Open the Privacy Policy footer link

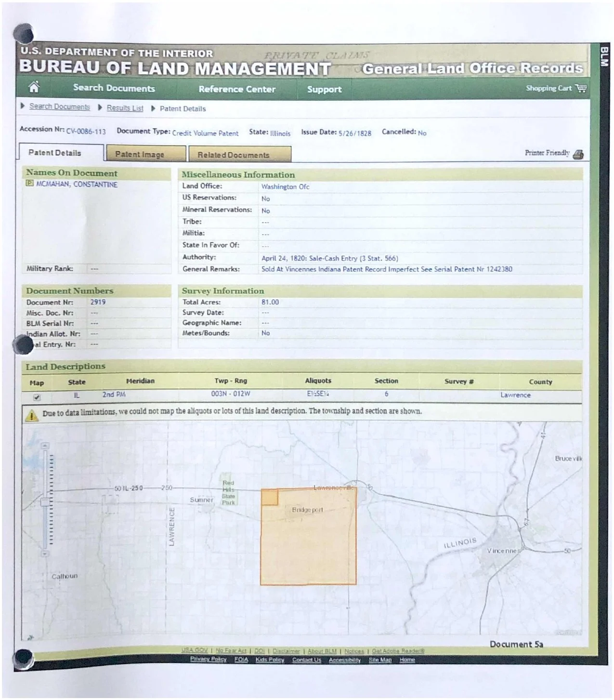click(x=209, y=659)
